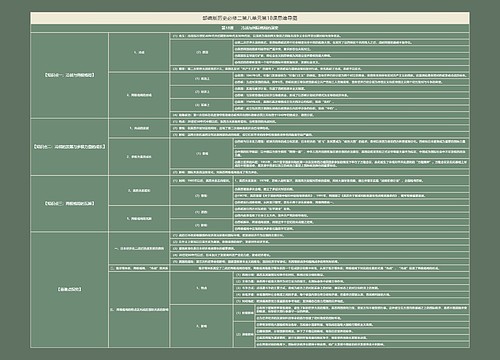500x360 pixels.
Task: Click the first numbered topic under 知识点二
Action: 139,128
